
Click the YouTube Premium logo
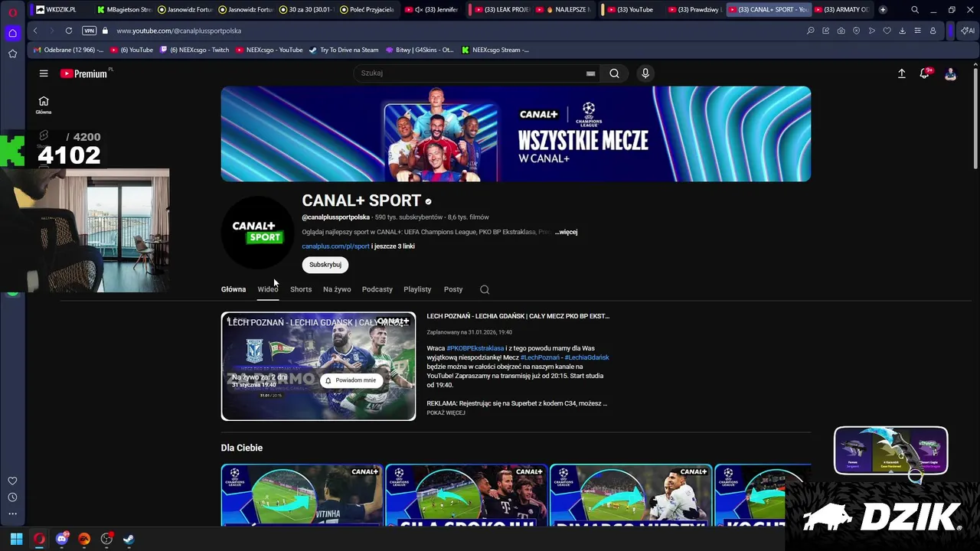84,73
